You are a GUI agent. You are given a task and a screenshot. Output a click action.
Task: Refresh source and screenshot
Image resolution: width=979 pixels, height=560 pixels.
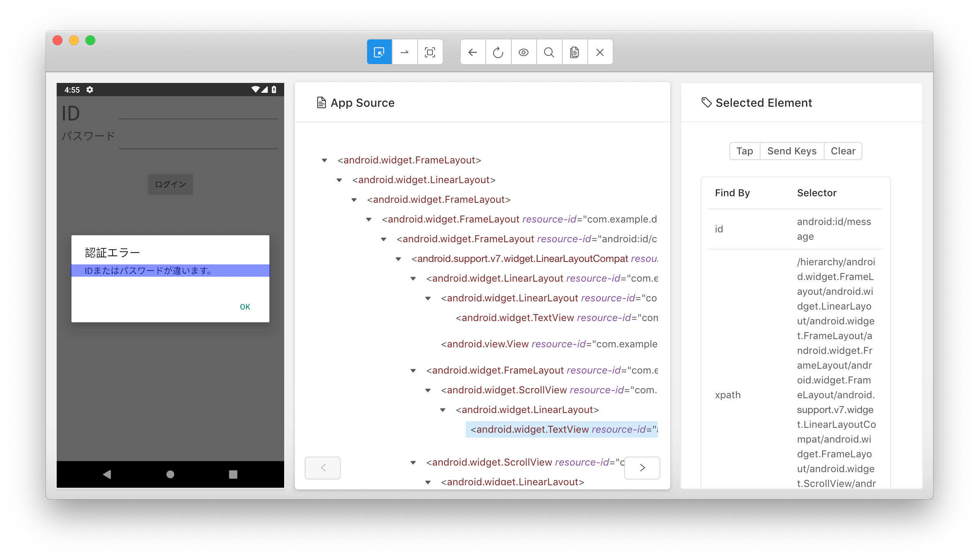pos(498,52)
